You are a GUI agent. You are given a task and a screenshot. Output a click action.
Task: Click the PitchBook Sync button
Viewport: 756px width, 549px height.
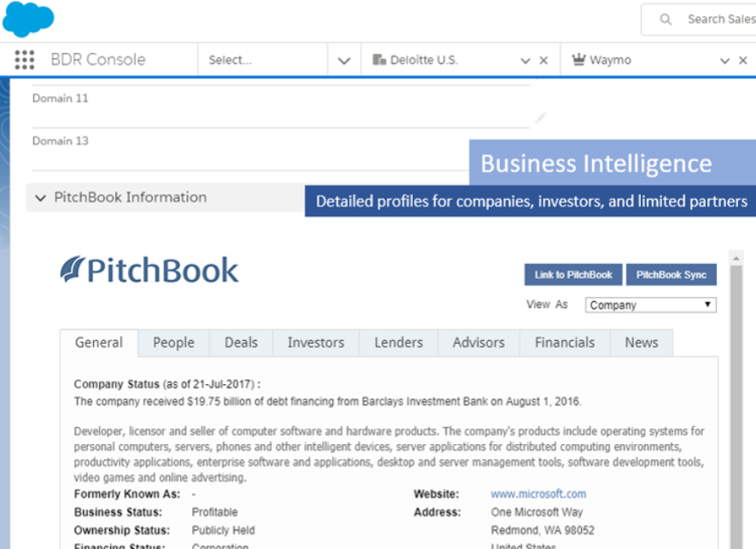coord(672,275)
